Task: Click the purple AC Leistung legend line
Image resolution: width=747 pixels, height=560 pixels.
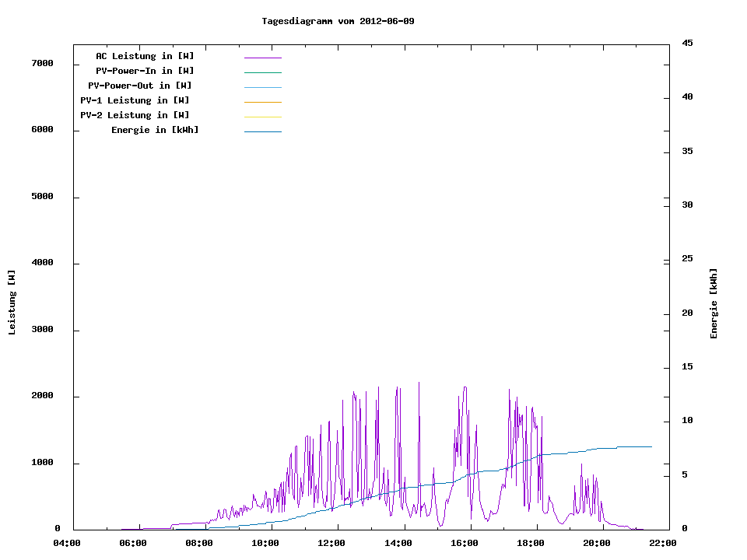Action: [x=262, y=58]
